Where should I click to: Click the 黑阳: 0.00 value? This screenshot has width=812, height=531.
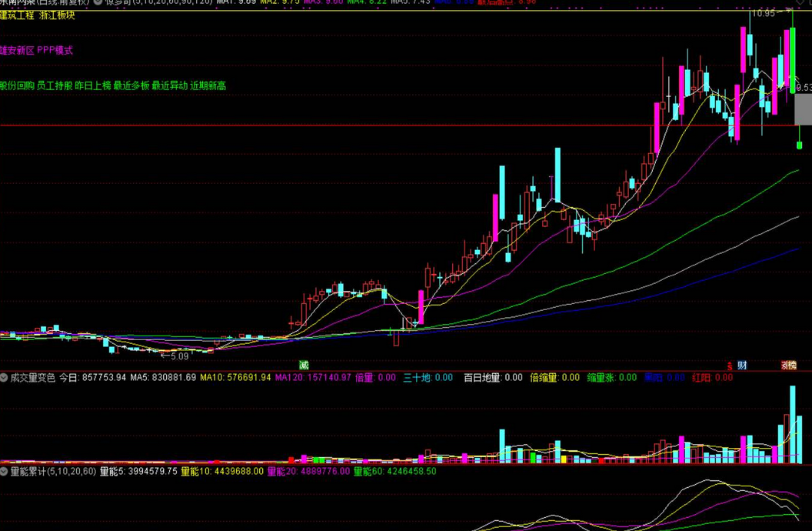click(664, 378)
